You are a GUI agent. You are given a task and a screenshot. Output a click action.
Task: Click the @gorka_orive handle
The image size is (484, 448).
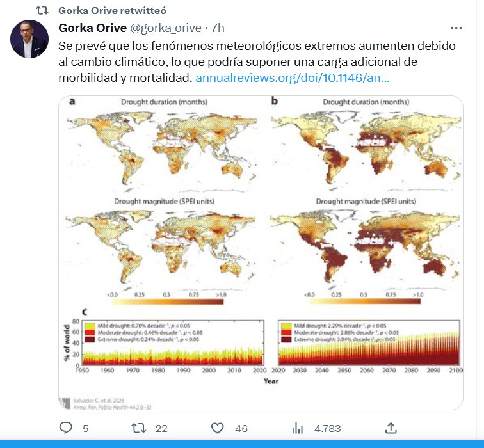point(165,28)
